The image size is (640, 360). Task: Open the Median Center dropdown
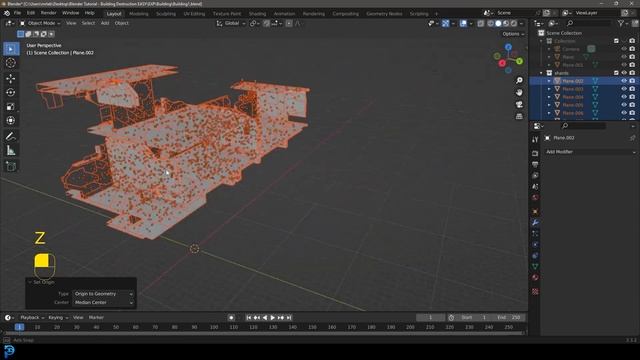pyautogui.click(x=104, y=302)
